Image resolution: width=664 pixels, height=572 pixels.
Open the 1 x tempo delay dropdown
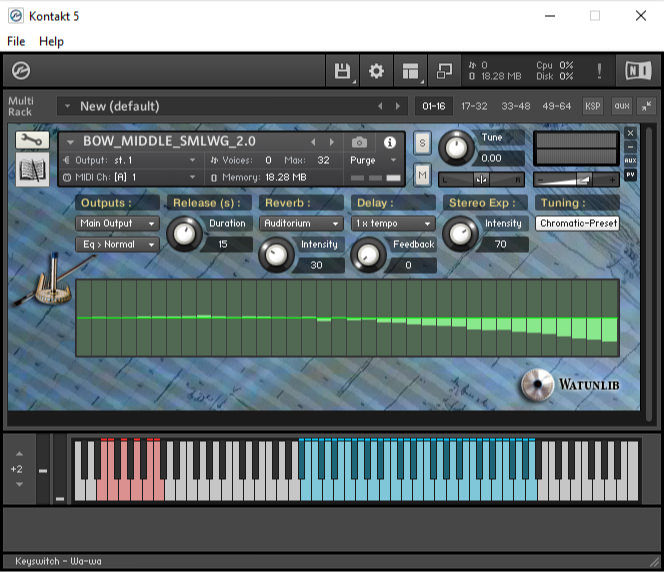point(393,223)
